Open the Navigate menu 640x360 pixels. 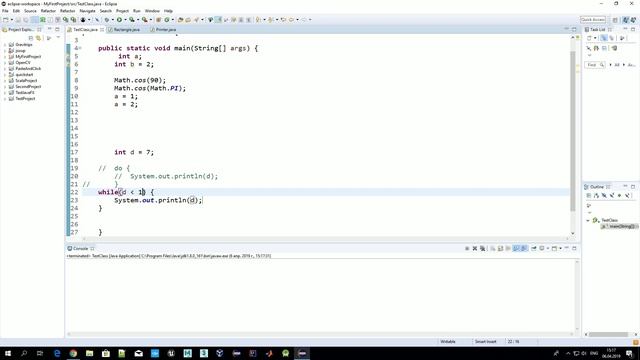(87, 11)
